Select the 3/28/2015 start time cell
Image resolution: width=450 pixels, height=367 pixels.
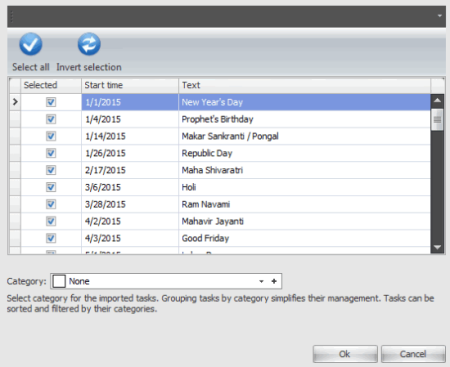pyautogui.click(x=130, y=204)
